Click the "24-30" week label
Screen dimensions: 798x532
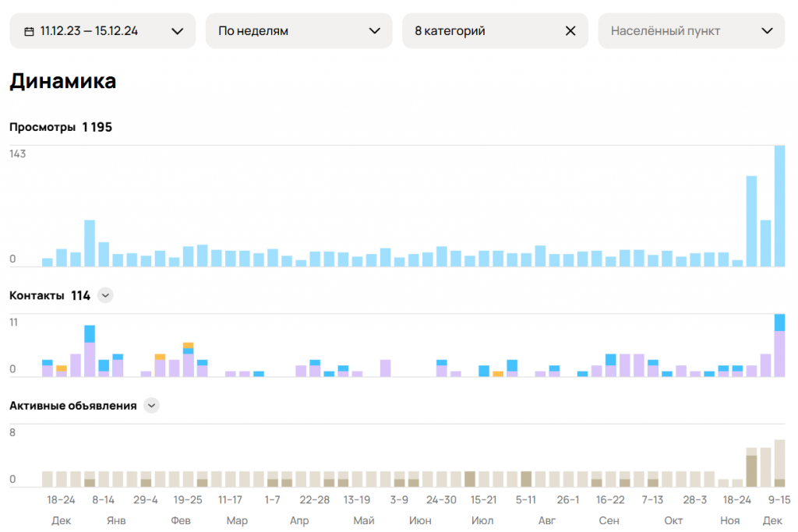tap(441, 500)
